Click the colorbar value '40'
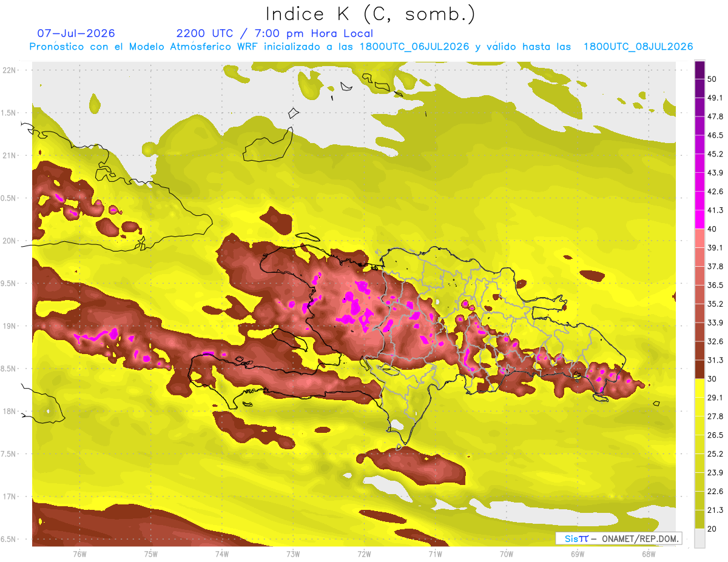This screenshot has height=562, width=728. [712, 229]
